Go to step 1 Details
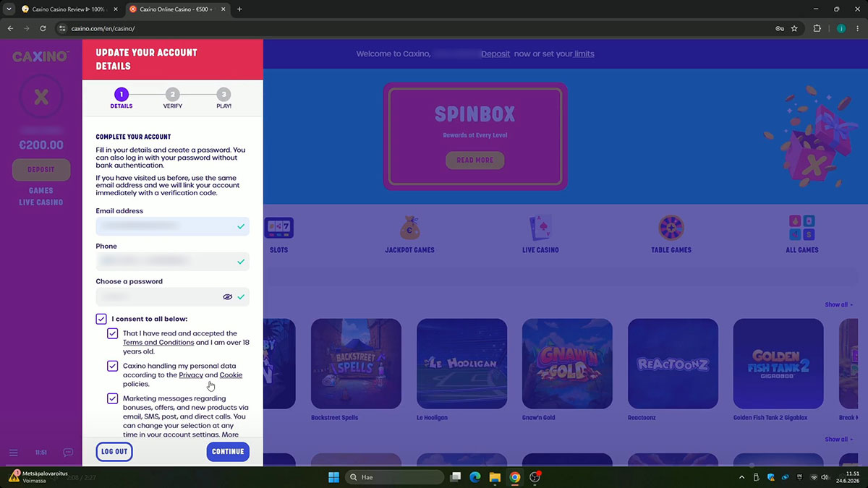The width and height of the screenshot is (868, 488). (122, 99)
